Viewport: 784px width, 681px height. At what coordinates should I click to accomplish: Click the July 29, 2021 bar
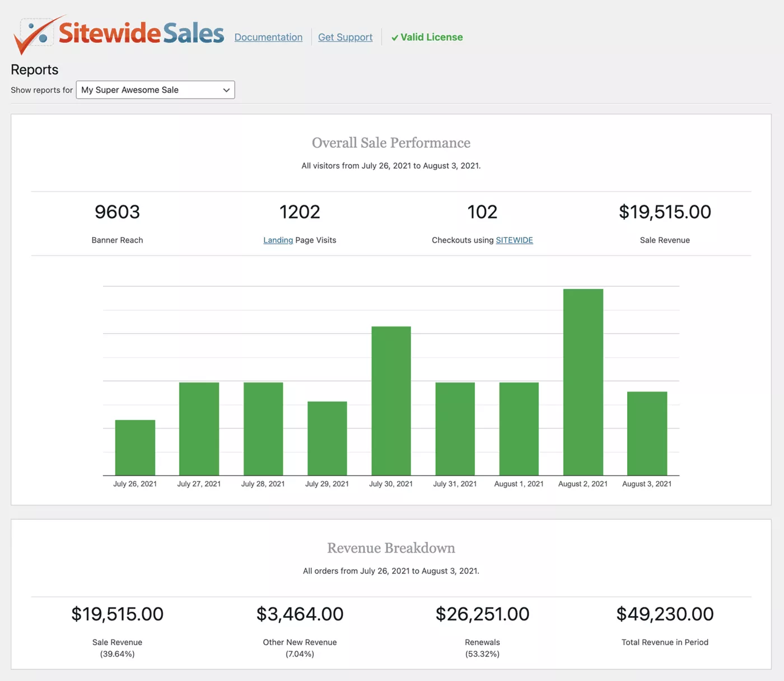[x=327, y=439]
